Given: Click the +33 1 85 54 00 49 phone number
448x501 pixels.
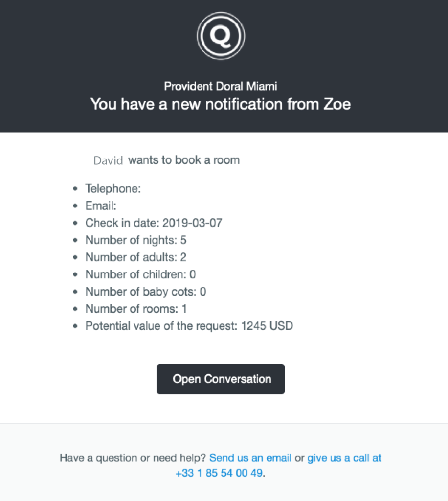Looking at the screenshot, I should click(x=219, y=473).
